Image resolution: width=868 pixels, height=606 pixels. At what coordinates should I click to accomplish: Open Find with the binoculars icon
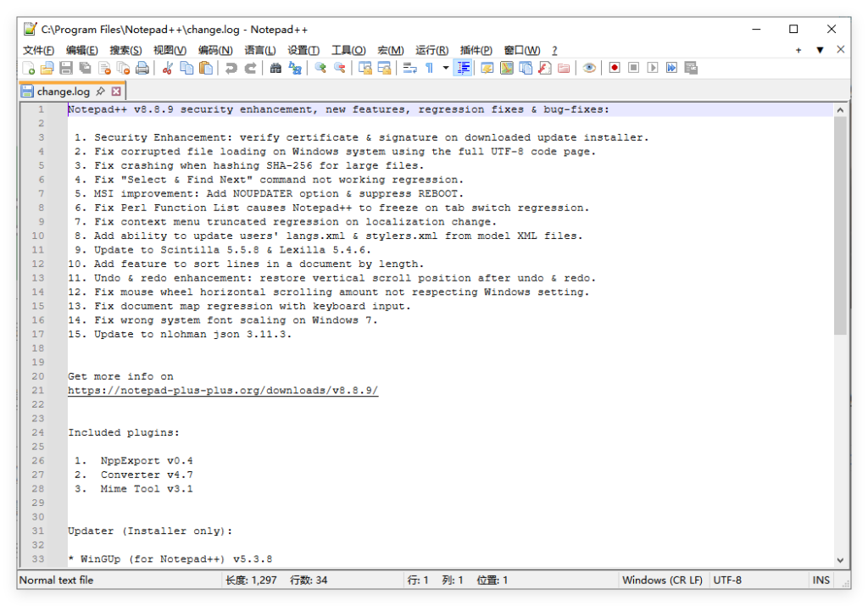pyautogui.click(x=275, y=68)
